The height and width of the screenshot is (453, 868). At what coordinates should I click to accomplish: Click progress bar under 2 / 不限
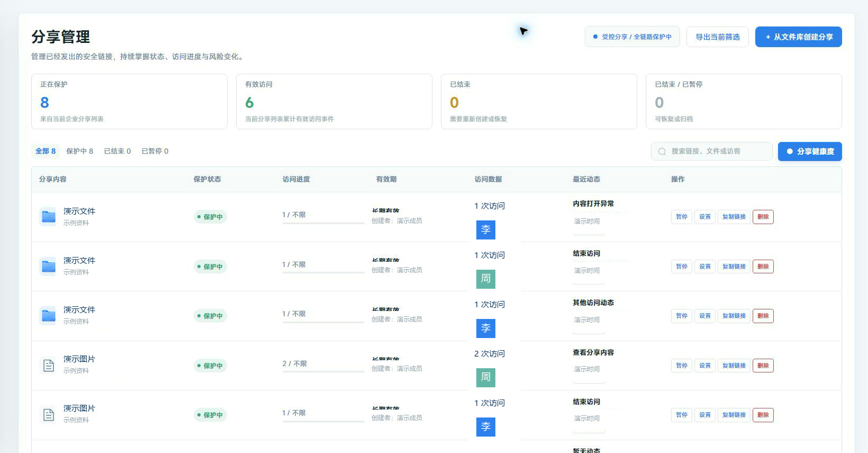pyautogui.click(x=323, y=372)
